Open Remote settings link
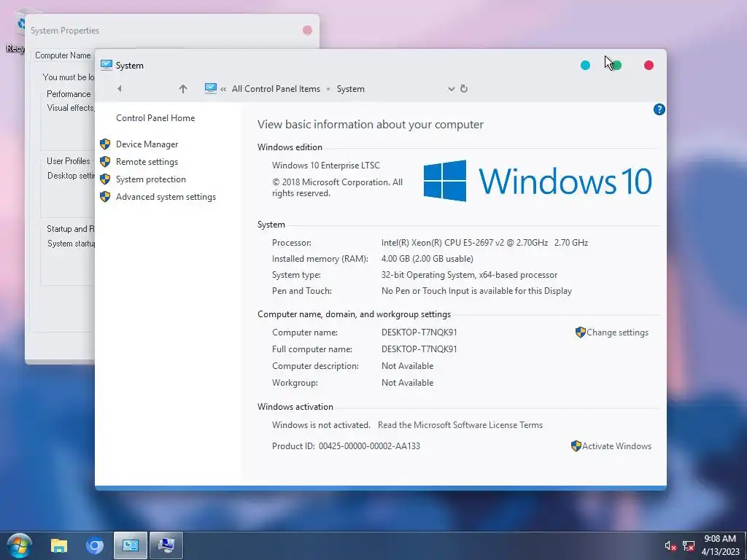Screen dimensions: 747x560 [x=147, y=162]
